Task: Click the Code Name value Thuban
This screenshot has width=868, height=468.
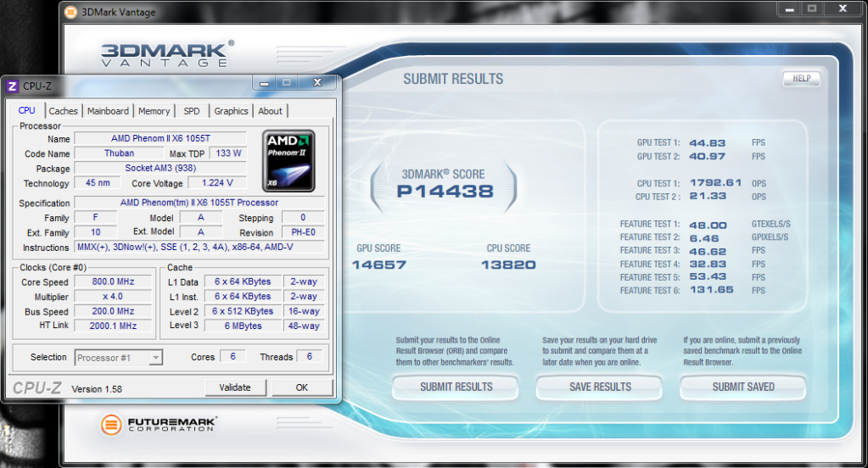Action: coord(119,153)
